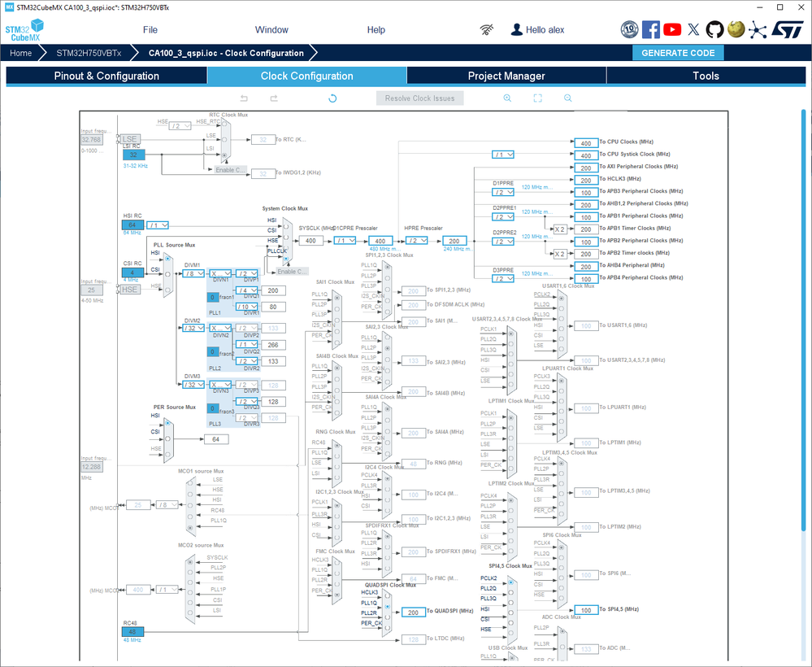Go to Home in the breadcrumb

pyautogui.click(x=20, y=53)
